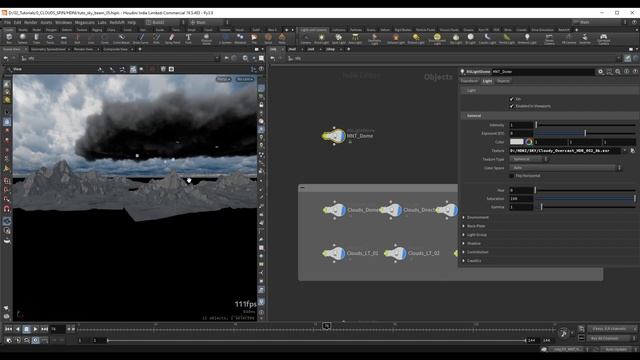Click the node name field MNT_Dome
The width and height of the screenshot is (640, 360).
coord(542,71)
